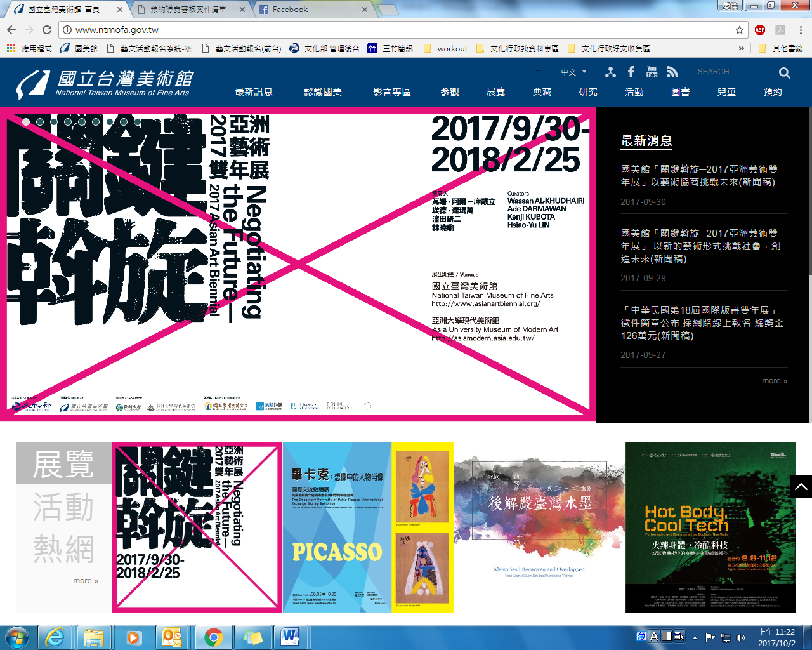This screenshot has height=650, width=812.
Task: Open the 其他書籤 bookmarks folder
Action: pos(781,48)
